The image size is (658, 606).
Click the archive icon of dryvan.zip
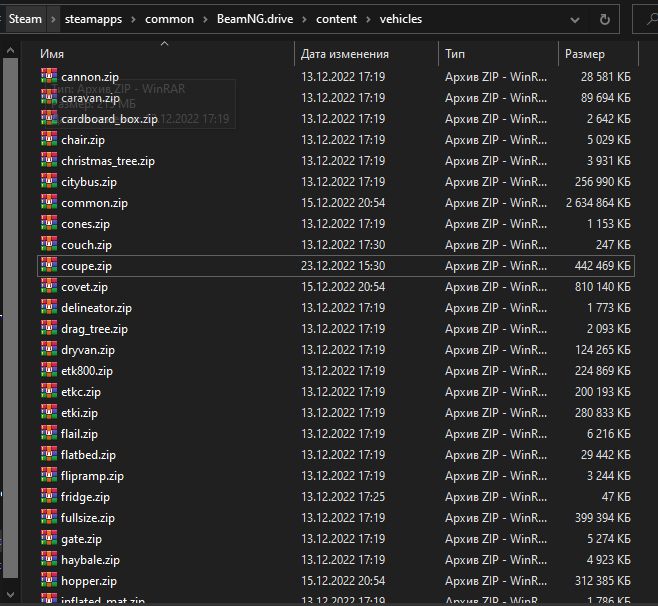pos(49,349)
